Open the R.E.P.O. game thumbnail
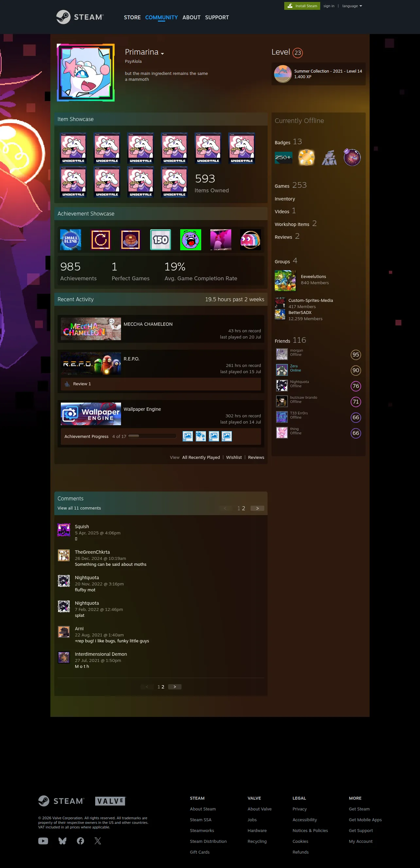 91,364
